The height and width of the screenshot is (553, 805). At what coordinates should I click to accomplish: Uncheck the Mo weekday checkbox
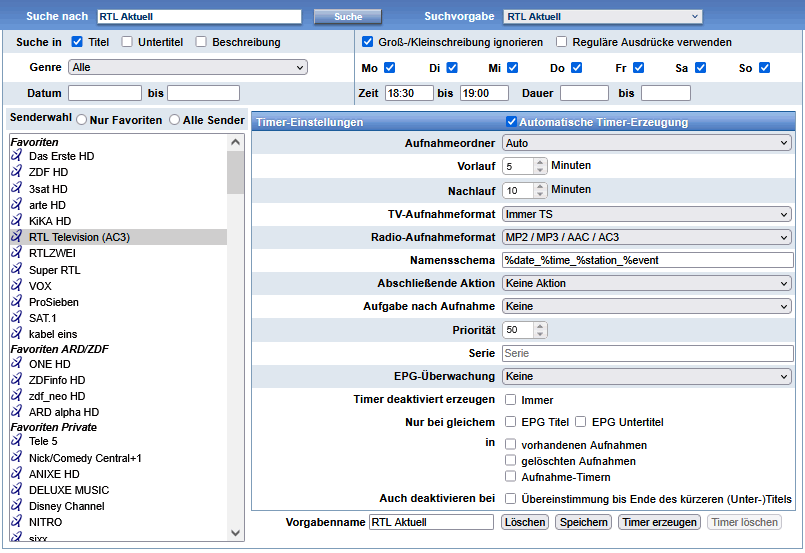pyautogui.click(x=389, y=67)
